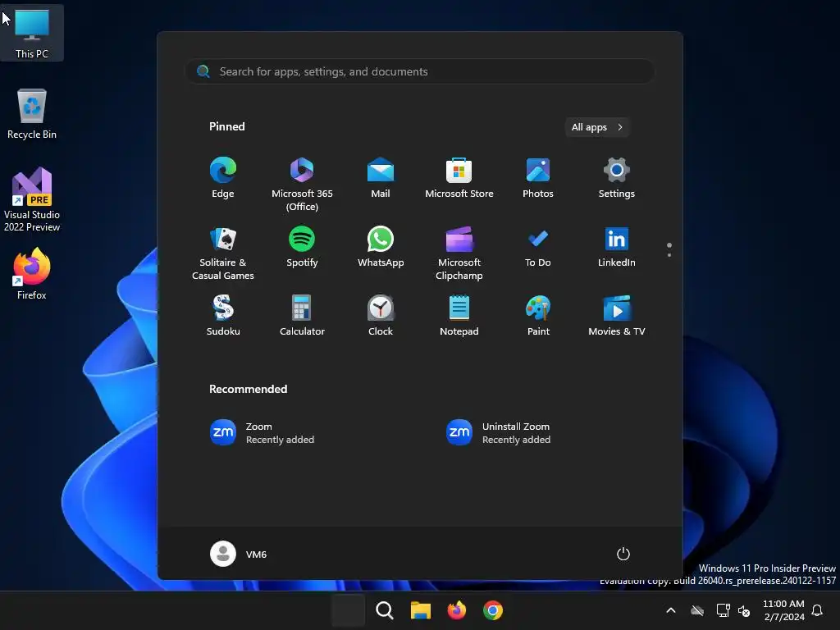The height and width of the screenshot is (630, 840).
Task: Open taskbar Search
Action: pos(384,610)
